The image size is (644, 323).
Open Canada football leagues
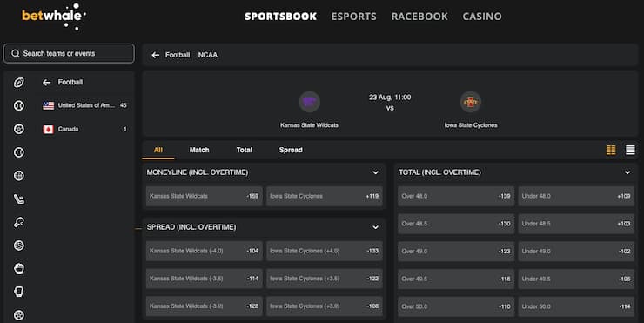[84, 130]
